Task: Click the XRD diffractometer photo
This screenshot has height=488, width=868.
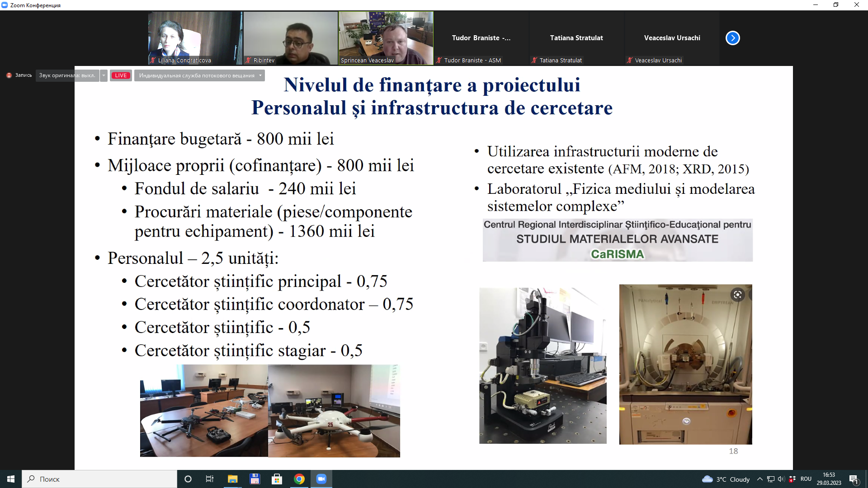Action: (x=685, y=364)
